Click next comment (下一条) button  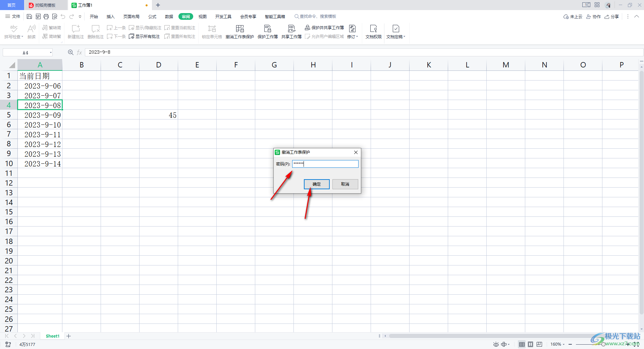(116, 36)
